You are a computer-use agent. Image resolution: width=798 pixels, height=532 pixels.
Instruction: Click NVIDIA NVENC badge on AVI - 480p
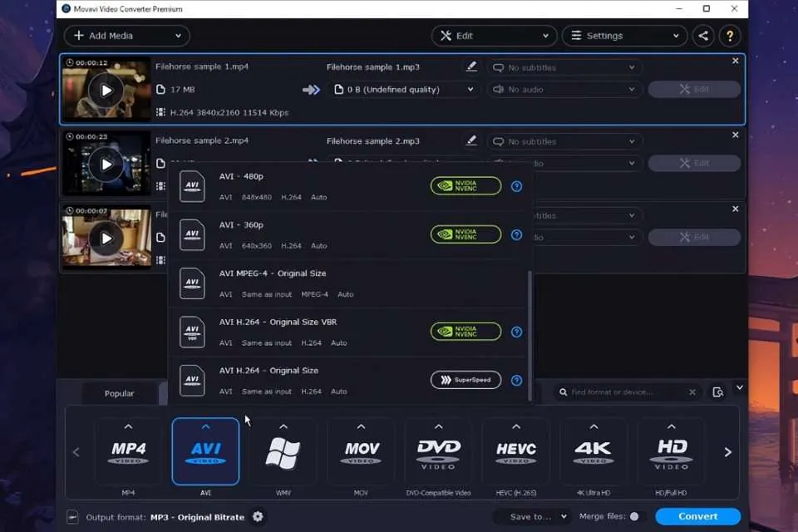coord(465,186)
